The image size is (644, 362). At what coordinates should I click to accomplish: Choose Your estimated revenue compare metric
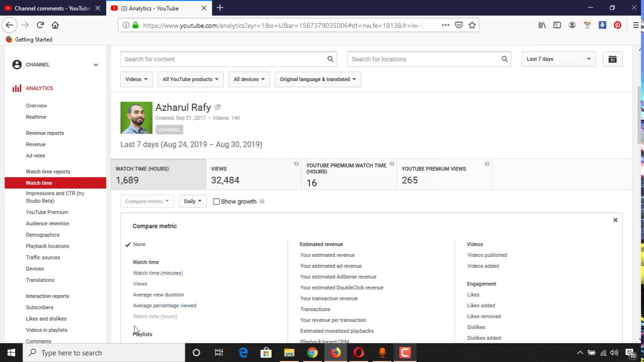click(x=327, y=255)
